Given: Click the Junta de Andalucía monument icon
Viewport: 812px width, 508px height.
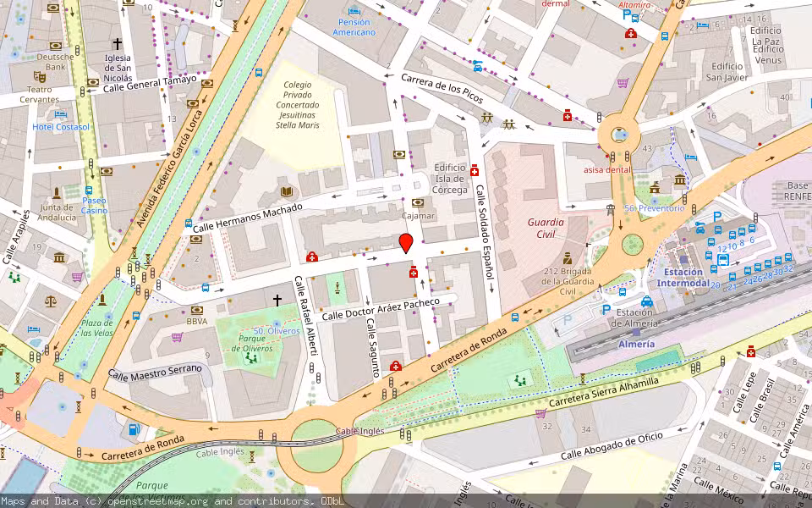Looking at the screenshot, I should pos(57,193).
